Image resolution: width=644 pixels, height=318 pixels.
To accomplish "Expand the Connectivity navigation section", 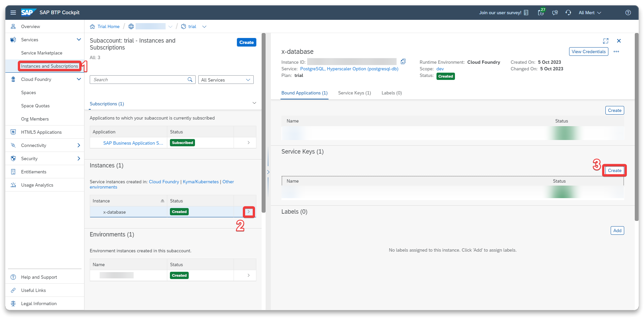I will coord(79,145).
